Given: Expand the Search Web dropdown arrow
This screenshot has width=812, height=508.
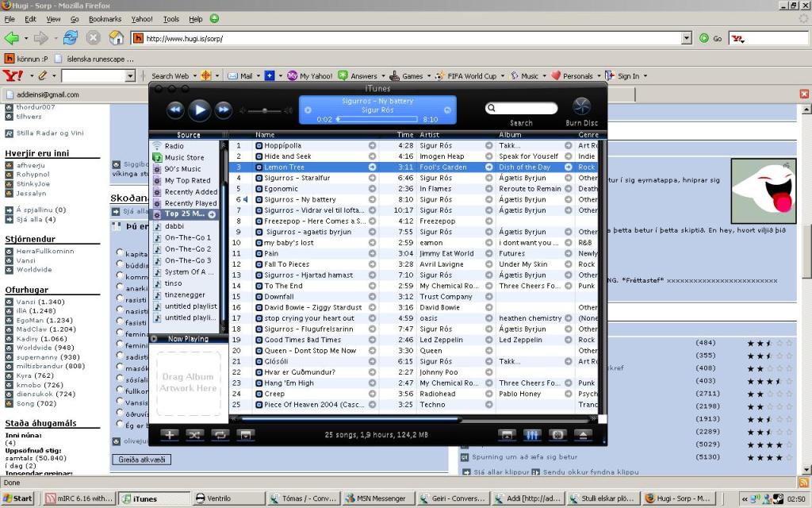Looking at the screenshot, I should click(x=195, y=76).
